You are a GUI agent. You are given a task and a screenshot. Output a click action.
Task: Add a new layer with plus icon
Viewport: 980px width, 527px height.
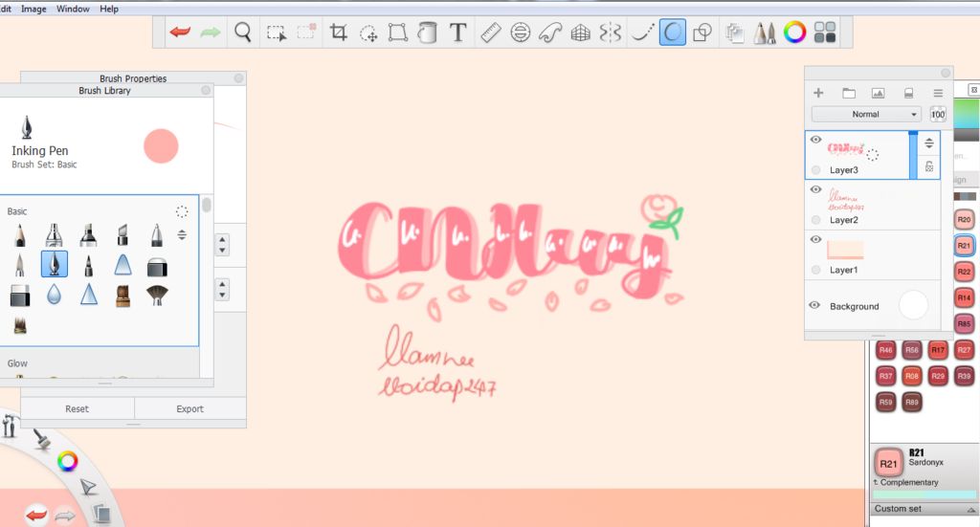tap(818, 93)
